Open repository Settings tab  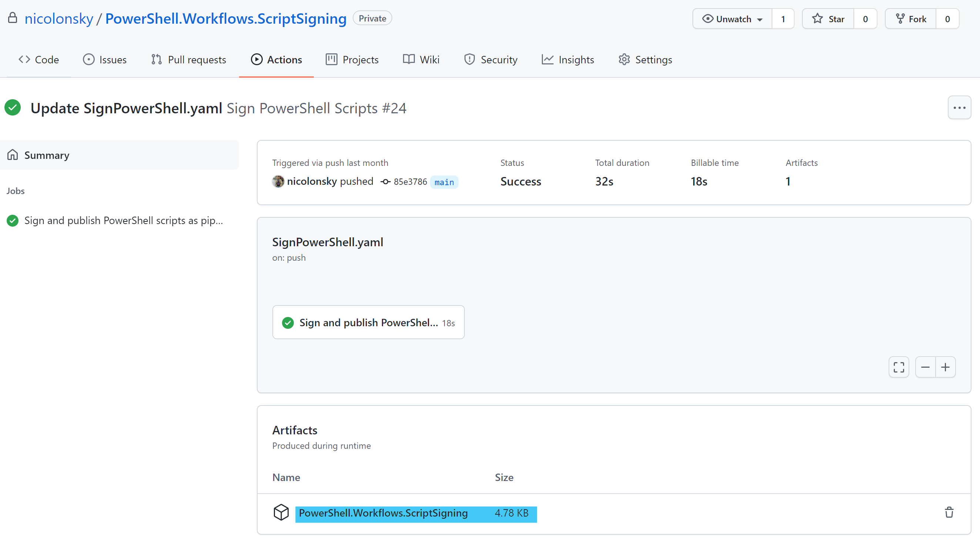point(645,59)
